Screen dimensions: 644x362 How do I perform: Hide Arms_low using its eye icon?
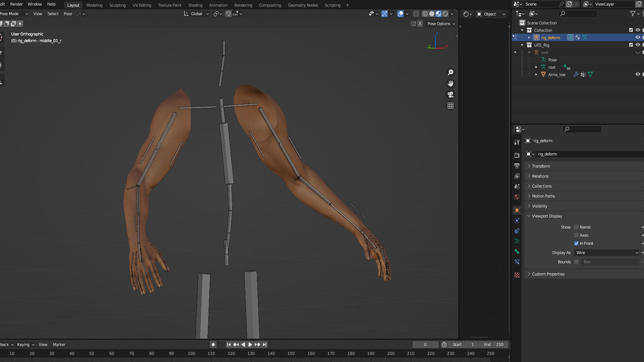tap(638, 74)
